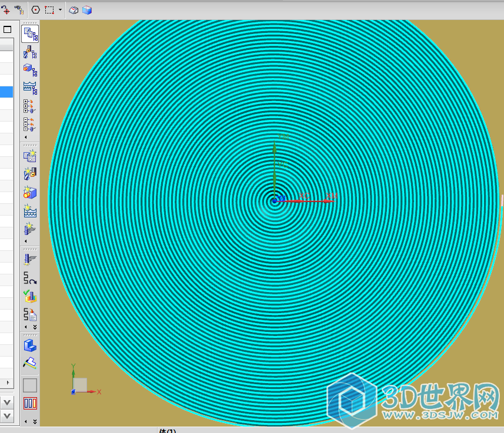Image resolution: width=504 pixels, height=433 pixels.
Task: Click the shaded blue cube icon
Action: [87, 10]
